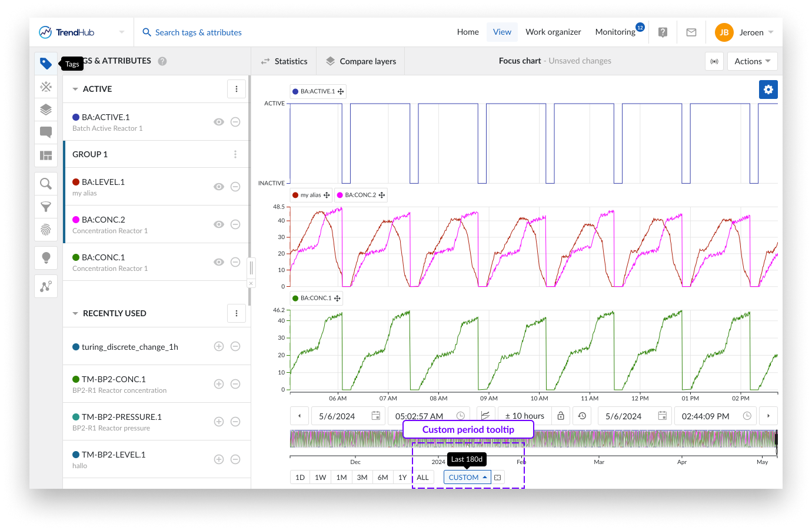Click the BA:CONC.2 magenta color dot
812x530 pixels.
click(76, 220)
